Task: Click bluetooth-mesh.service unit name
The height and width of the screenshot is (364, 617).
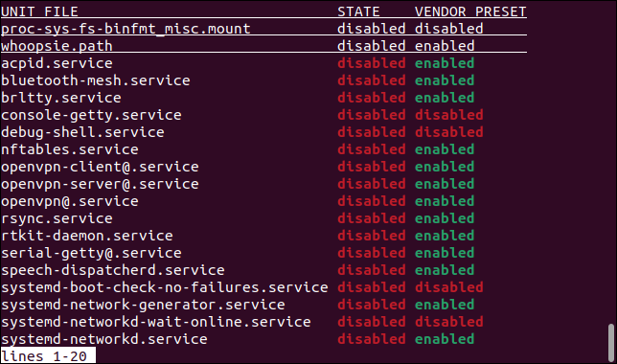Action: pos(96,80)
